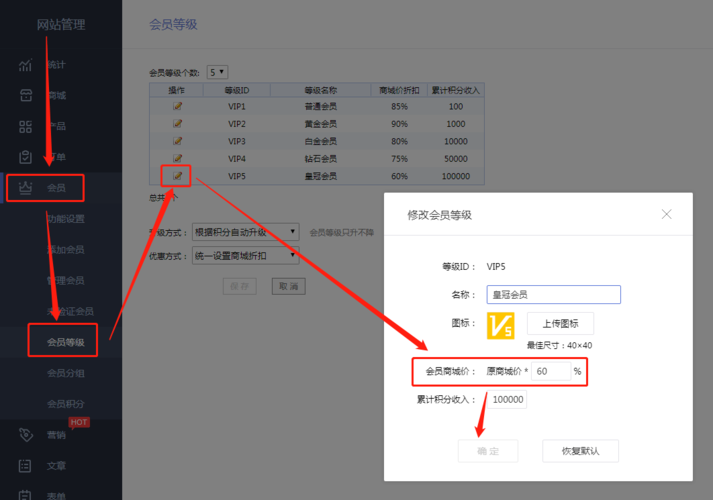Viewport: 713px width, 500px height.
Task: Click the 商城价折扣 column header
Action: click(x=399, y=90)
